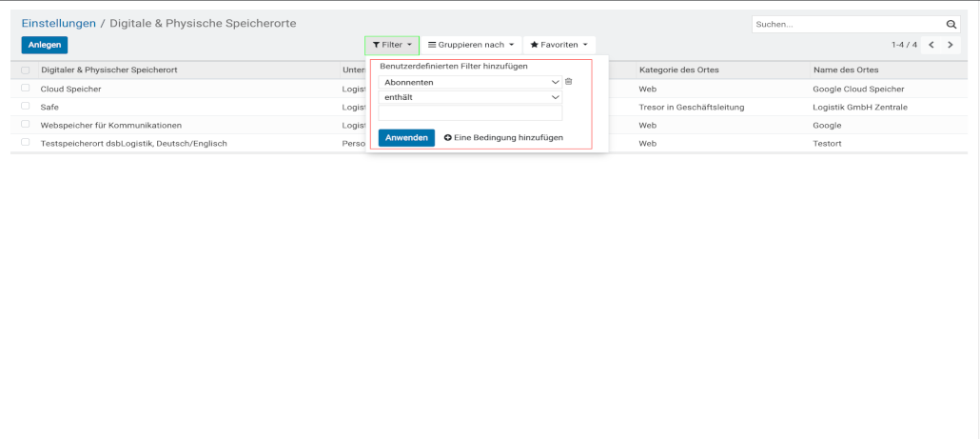The image size is (980, 439).
Task: Go to previous page arrow
Action: (x=931, y=45)
